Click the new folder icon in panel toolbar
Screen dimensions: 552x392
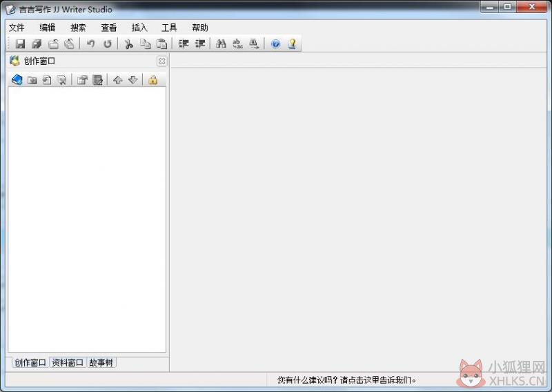click(x=32, y=80)
